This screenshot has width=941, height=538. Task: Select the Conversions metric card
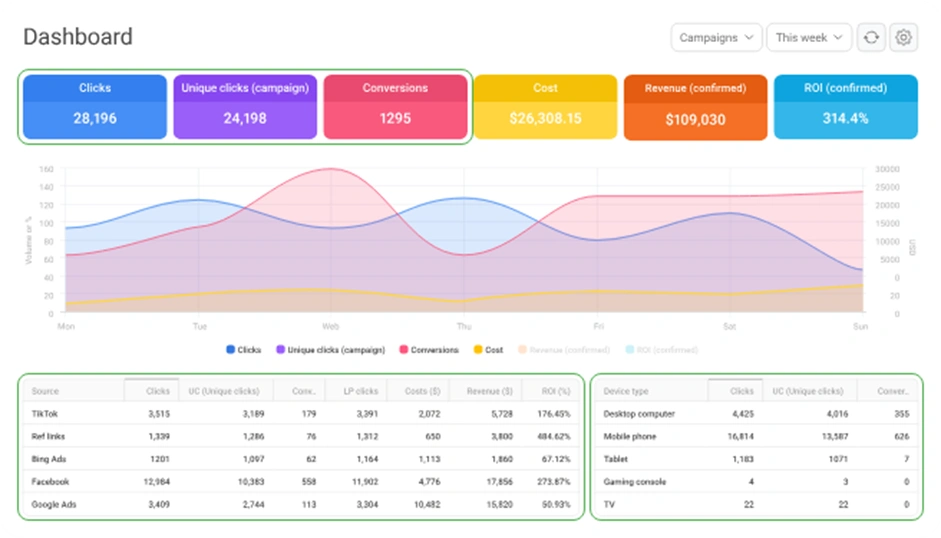click(x=395, y=105)
